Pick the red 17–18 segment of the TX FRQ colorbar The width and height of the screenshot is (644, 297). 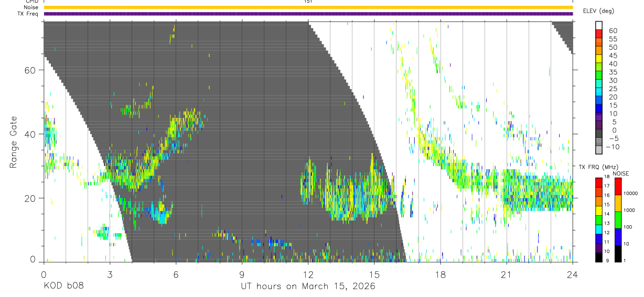click(599, 182)
